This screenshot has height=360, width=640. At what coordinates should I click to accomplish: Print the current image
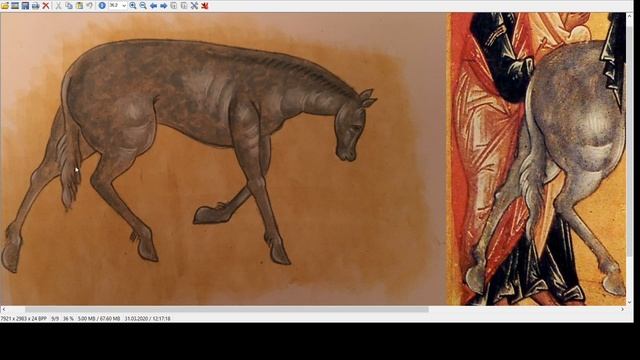36,6
